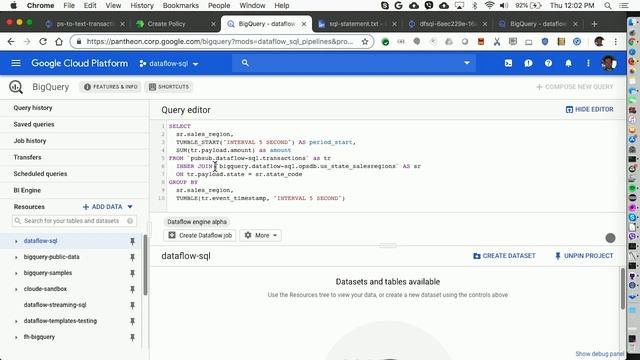The width and height of the screenshot is (640, 360).
Task: Select dataflow-streaming-sql in Resources tree
Action: click(x=55, y=305)
